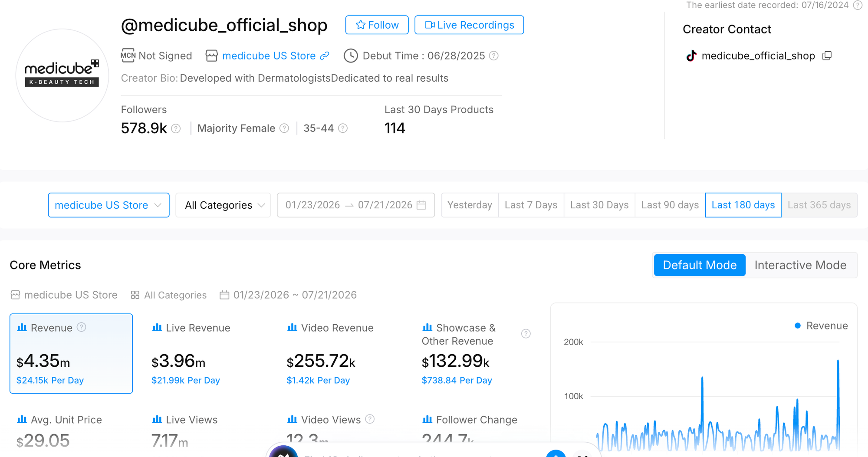Click the MCN badge icon
868x457 pixels.
128,56
